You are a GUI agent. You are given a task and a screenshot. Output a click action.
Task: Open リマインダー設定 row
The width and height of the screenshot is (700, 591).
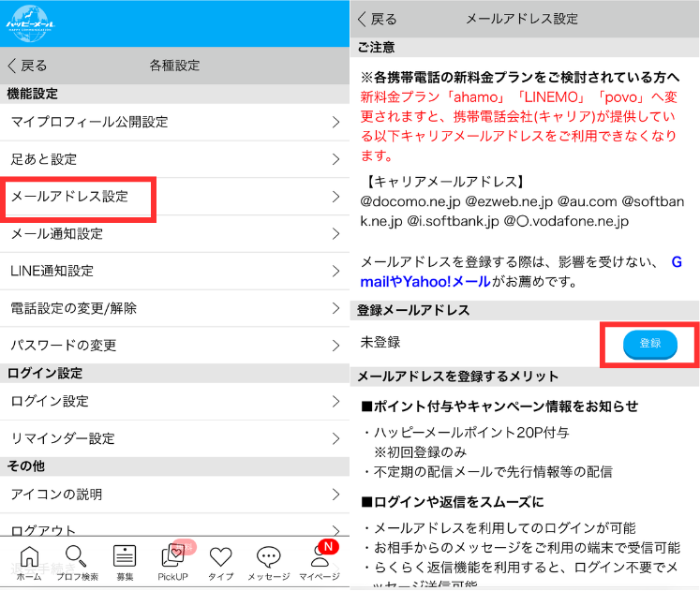[62, 438]
